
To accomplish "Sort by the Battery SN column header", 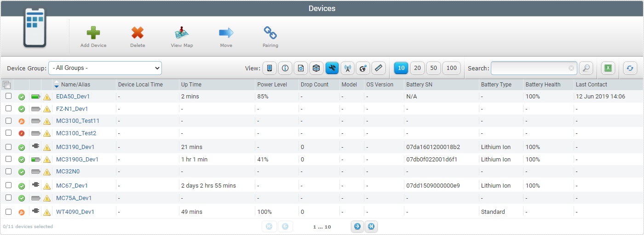I will click(x=419, y=85).
